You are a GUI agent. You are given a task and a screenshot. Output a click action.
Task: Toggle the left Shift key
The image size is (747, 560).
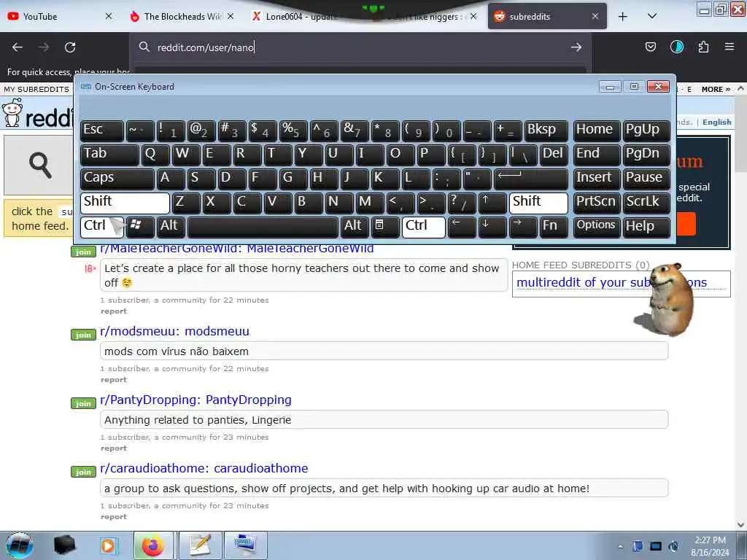(125, 203)
